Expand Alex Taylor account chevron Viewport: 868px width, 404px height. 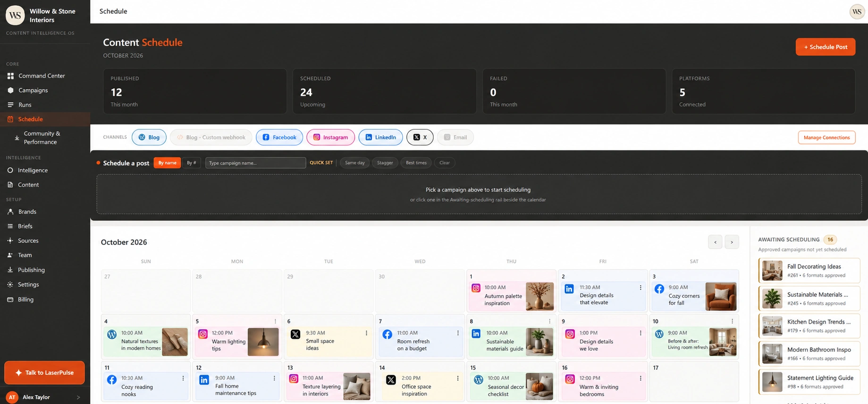click(78, 397)
